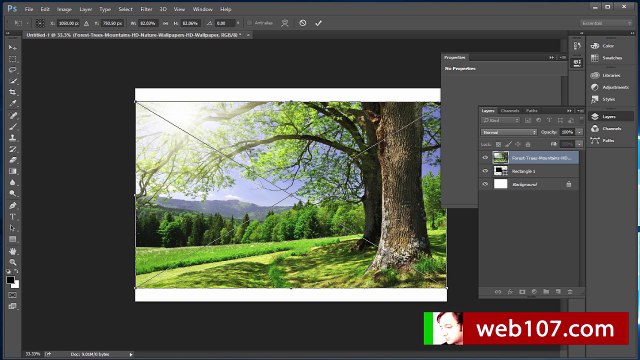Select the Rectangular Marquee tool

click(x=13, y=59)
